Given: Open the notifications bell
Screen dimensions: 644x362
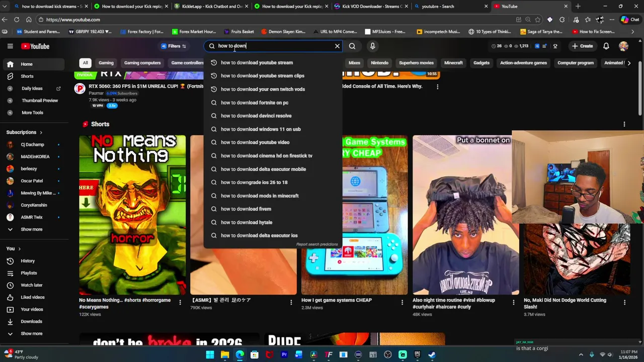Looking at the screenshot, I should pyautogui.click(x=606, y=46).
